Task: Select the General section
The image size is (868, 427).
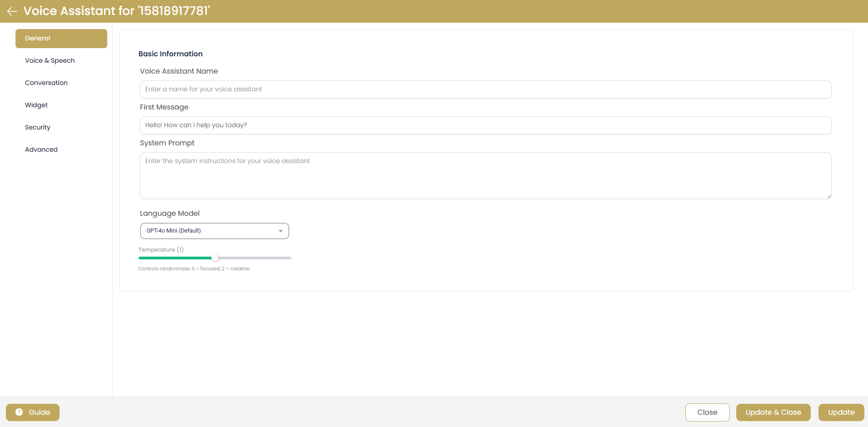Action: (x=37, y=38)
